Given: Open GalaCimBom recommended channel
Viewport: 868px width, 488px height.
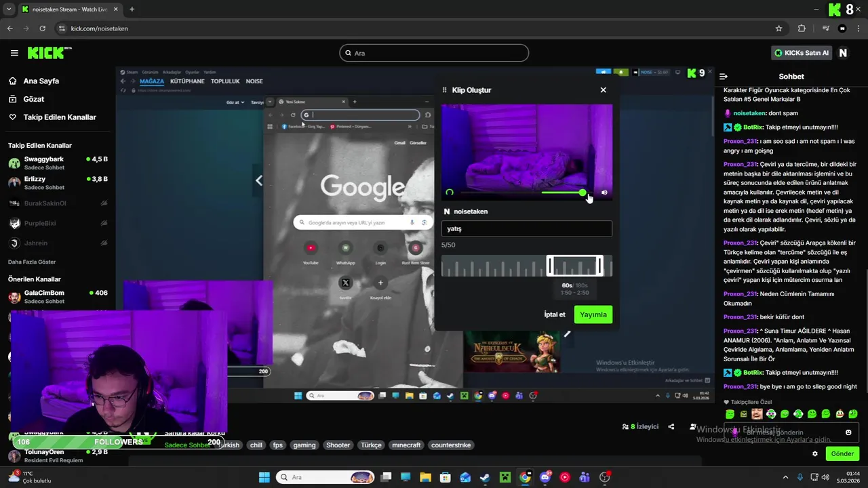Looking at the screenshot, I should pos(58,296).
